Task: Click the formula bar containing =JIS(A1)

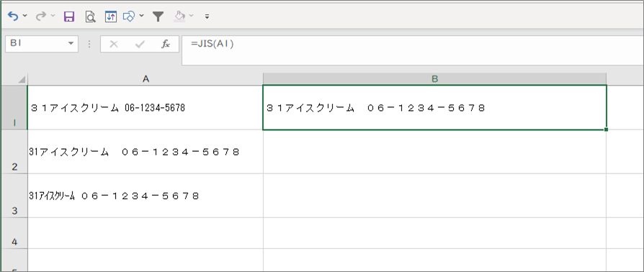Action: click(412, 50)
